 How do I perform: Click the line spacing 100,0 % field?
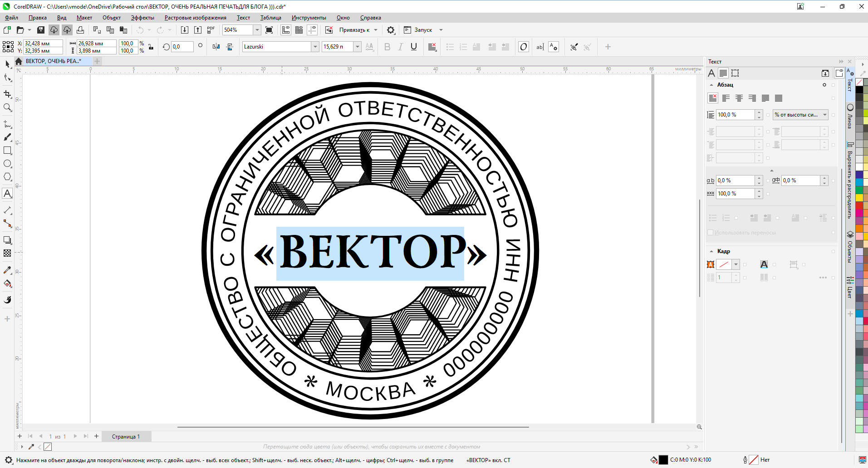[x=735, y=115]
